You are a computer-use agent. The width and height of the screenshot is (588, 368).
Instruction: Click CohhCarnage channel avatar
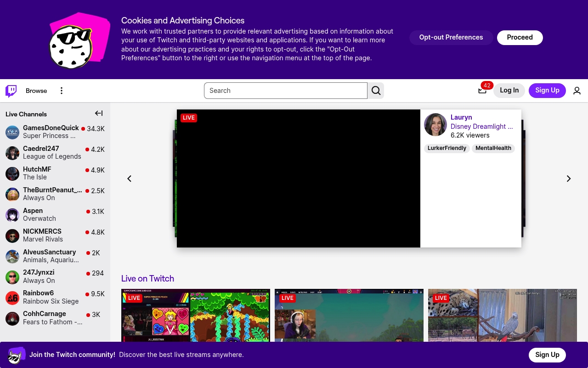point(12,319)
